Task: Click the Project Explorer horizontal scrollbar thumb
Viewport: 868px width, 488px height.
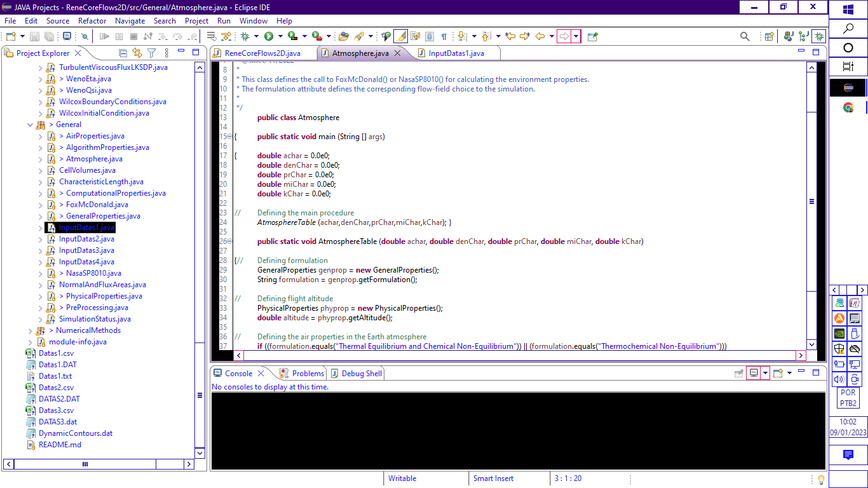Action: pyautogui.click(x=85, y=464)
